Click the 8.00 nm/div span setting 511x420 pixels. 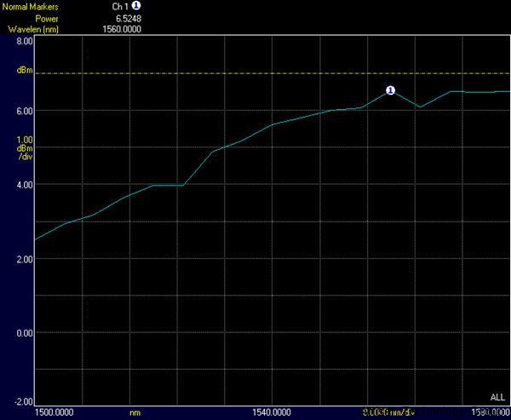click(388, 412)
